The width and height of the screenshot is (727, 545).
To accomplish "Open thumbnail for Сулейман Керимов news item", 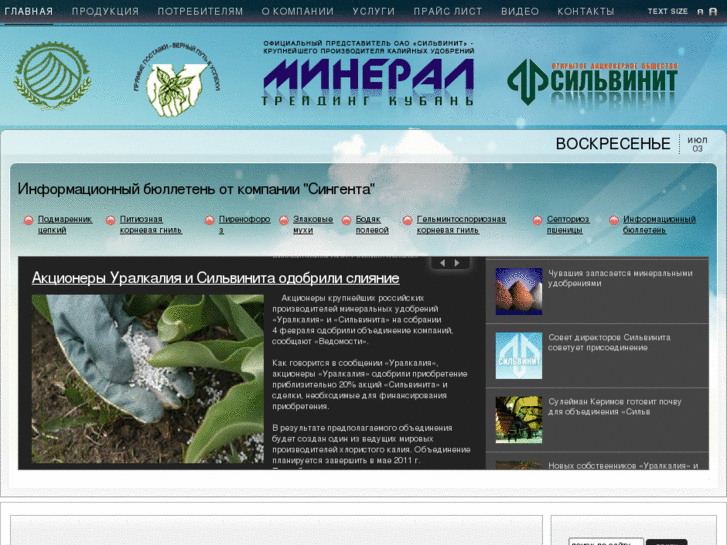I will coord(518,419).
